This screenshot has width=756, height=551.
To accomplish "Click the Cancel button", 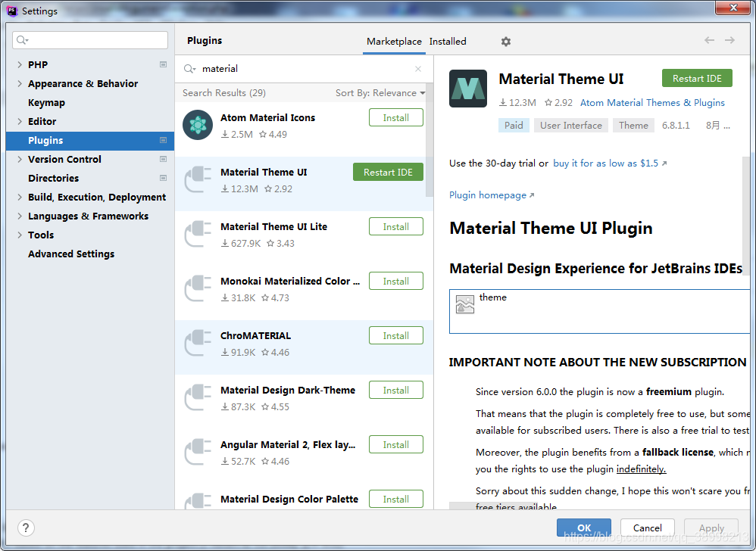I will click(x=647, y=528).
